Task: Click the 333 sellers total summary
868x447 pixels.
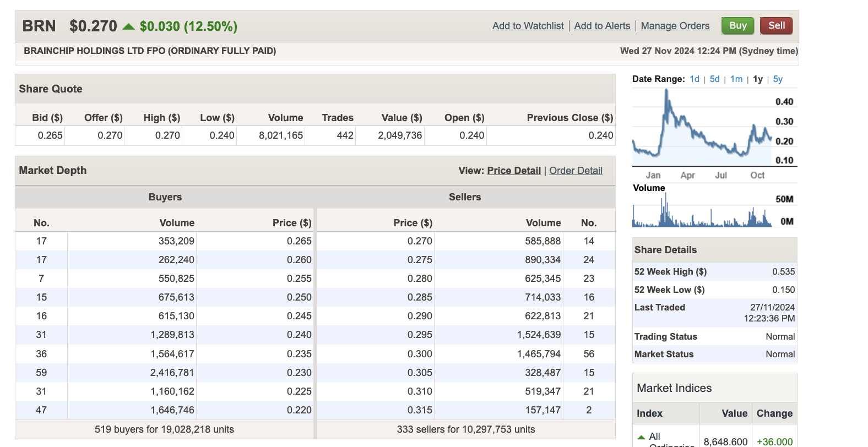Action: point(466,429)
